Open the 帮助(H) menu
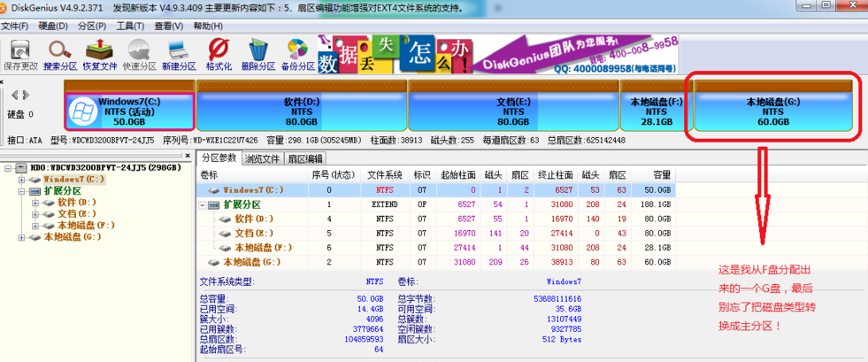 tap(208, 26)
